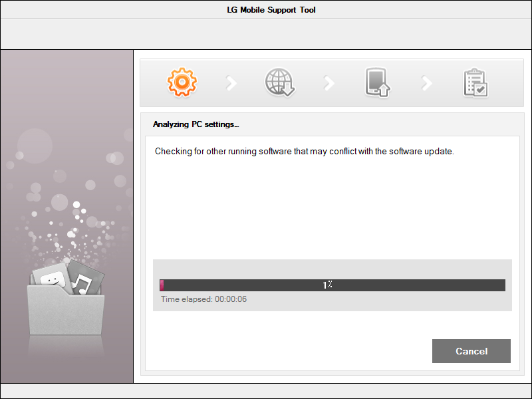Click the globe download step icon
Screen dimensions: 532x399
pos(279,82)
